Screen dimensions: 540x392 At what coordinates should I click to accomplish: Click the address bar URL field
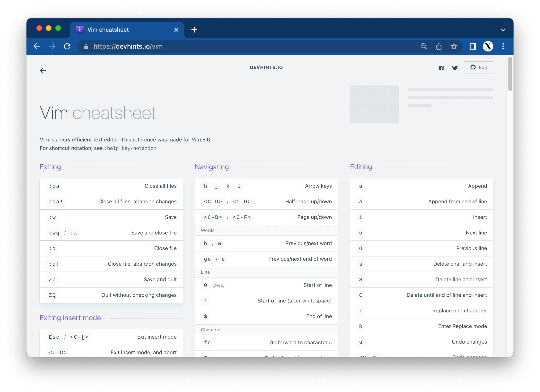(214, 46)
